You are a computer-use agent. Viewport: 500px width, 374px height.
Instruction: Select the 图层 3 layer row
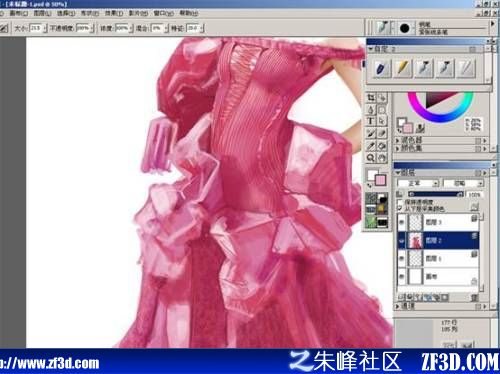[x=438, y=222]
